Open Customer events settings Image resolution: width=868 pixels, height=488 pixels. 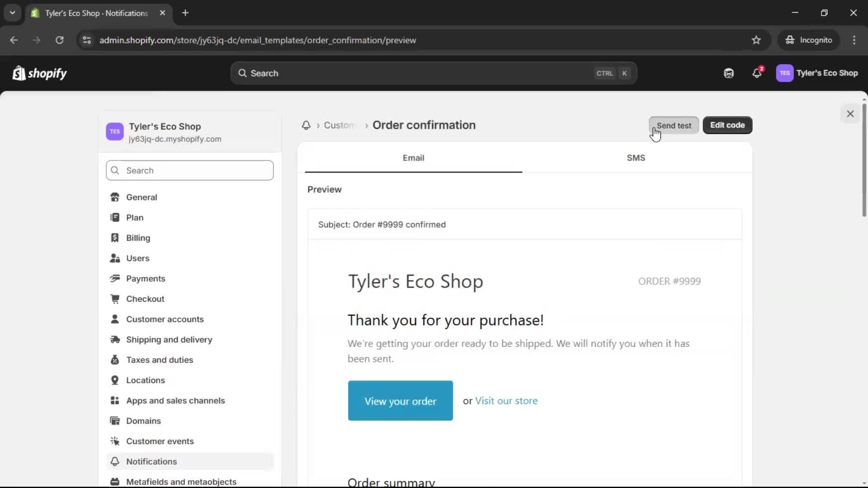point(160,441)
